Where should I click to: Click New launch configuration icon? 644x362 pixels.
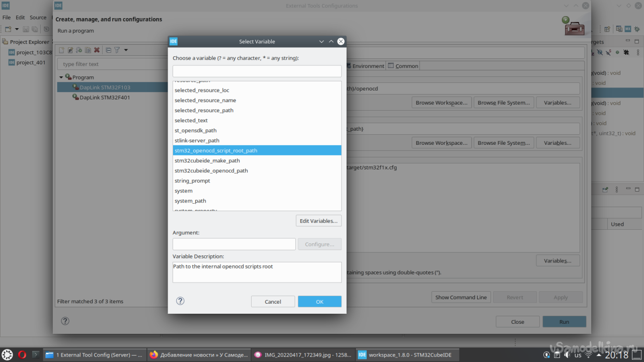[62, 50]
